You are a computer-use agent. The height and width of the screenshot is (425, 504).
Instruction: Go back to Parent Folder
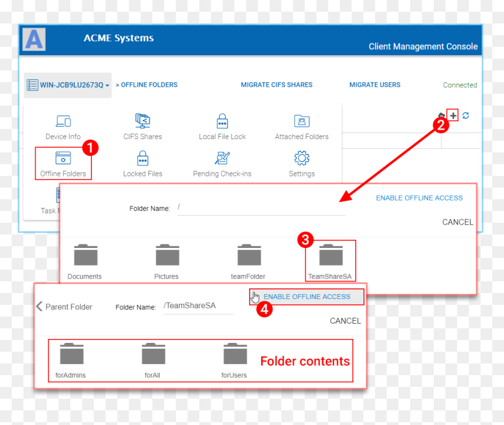(x=64, y=307)
